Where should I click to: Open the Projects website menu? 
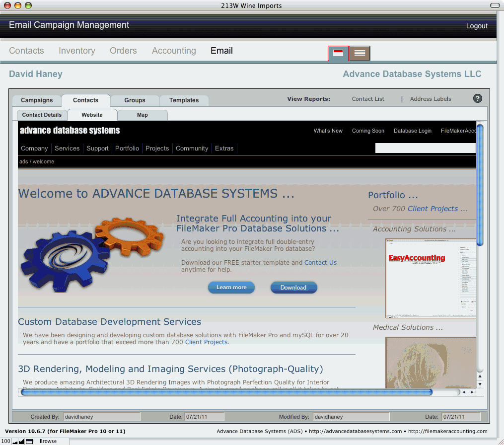[157, 148]
